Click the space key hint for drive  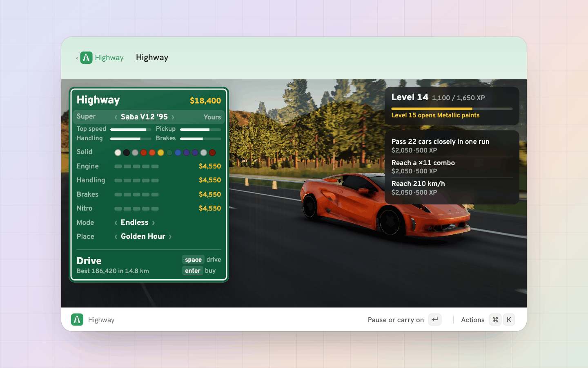click(193, 260)
